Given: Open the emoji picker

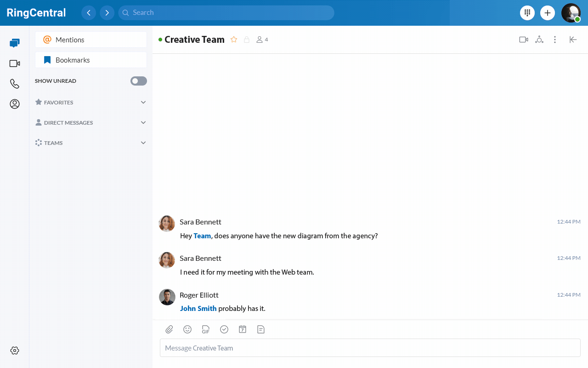Looking at the screenshot, I should click(x=187, y=329).
